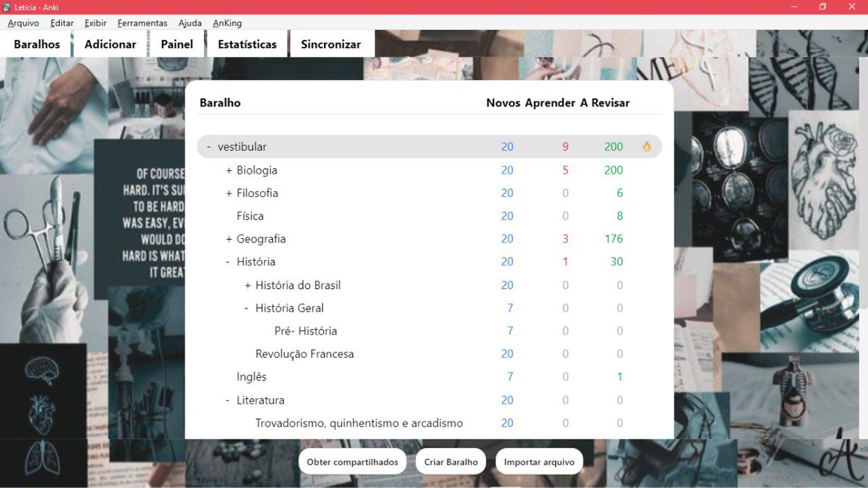Click the new count 7 for Inglês
The height and width of the screenshot is (488, 868).
(x=510, y=376)
